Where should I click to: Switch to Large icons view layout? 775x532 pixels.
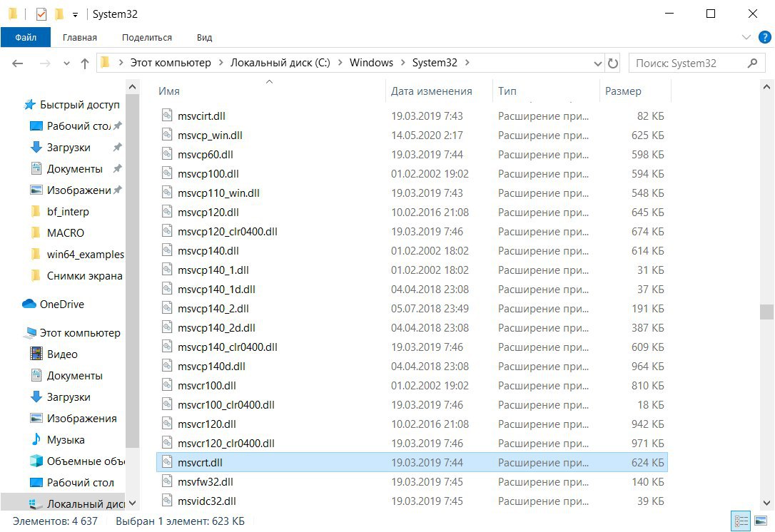pos(761,521)
